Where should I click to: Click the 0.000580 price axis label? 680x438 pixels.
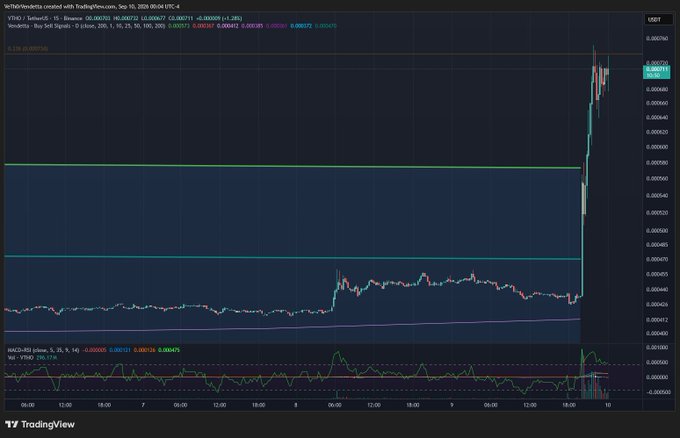657,163
